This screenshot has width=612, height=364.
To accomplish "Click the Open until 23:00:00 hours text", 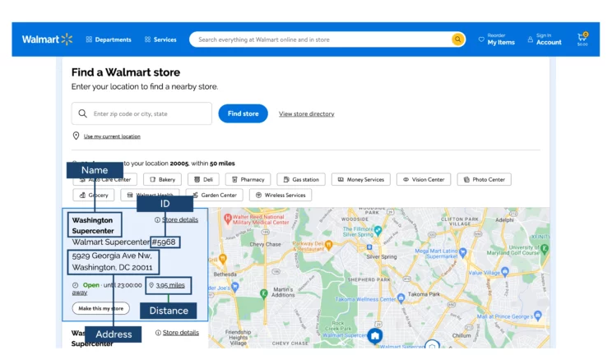I will [112, 285].
